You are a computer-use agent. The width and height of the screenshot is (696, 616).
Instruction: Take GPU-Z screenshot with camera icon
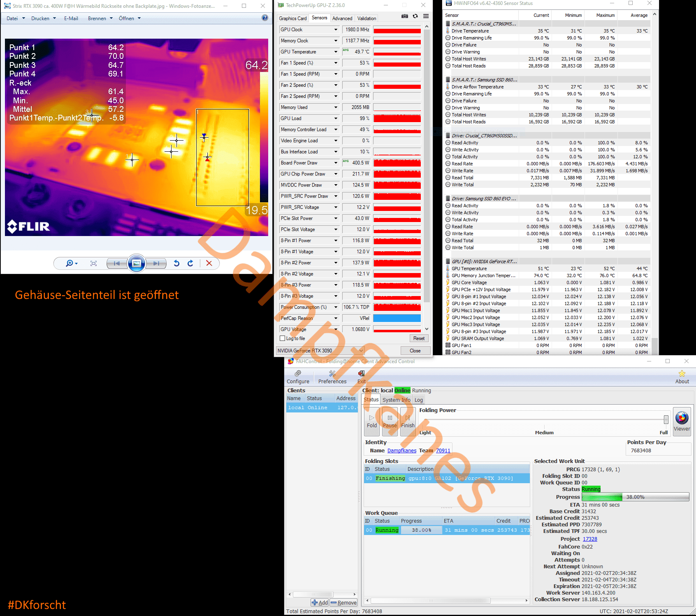click(x=405, y=16)
